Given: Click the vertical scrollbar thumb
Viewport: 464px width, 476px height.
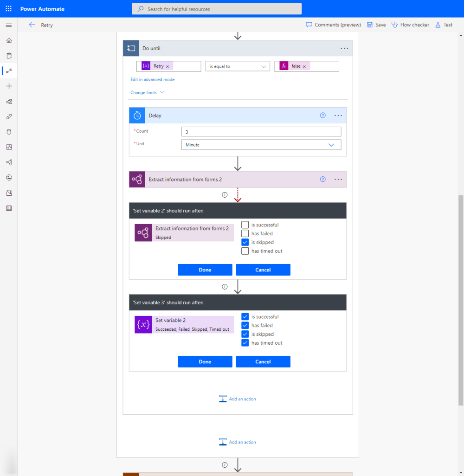Looking at the screenshot, I should click(461, 300).
